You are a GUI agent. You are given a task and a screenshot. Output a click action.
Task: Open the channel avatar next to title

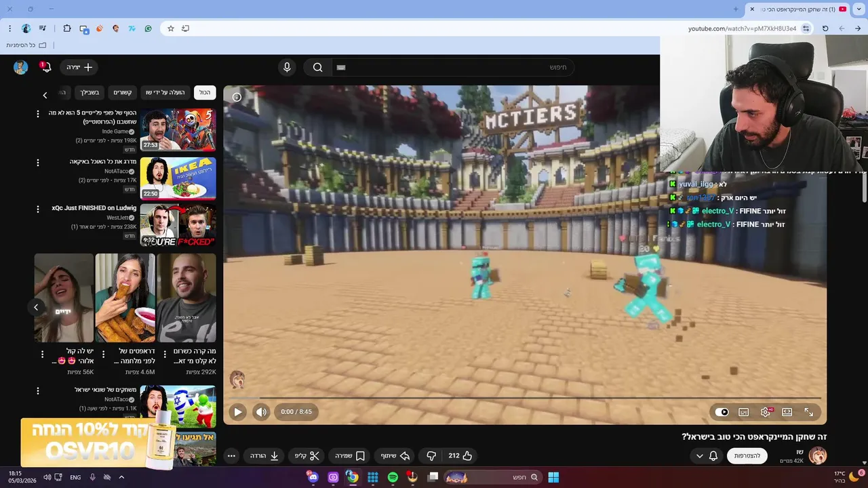[x=818, y=455]
